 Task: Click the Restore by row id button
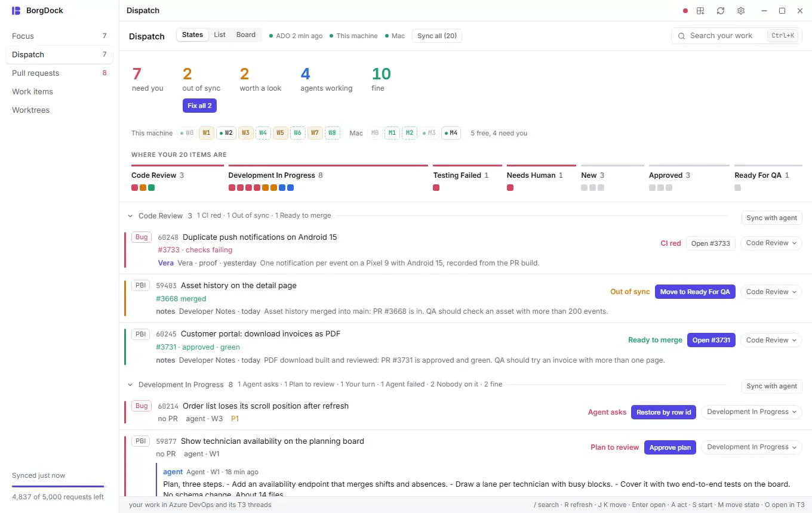[663, 412]
